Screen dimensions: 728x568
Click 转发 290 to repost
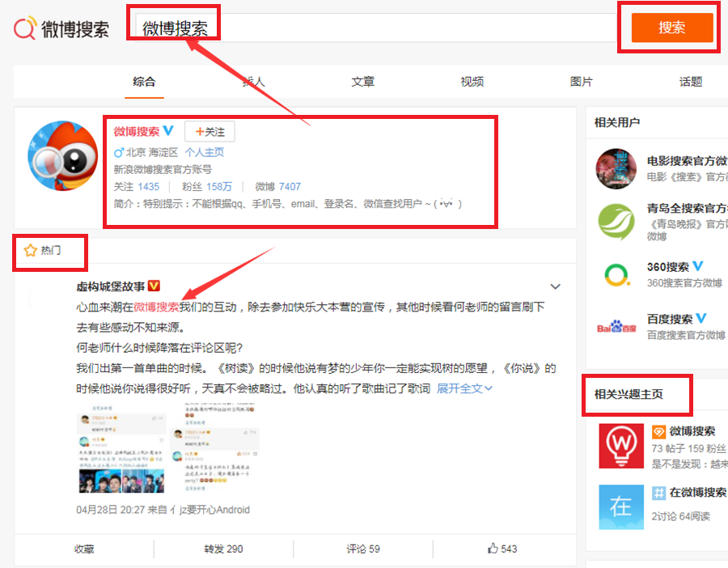tap(223, 549)
